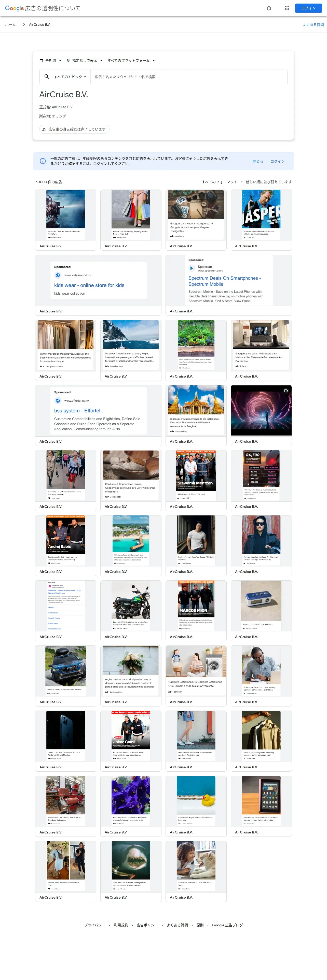Expand the すべてのフォーマット format filter

[x=222, y=182]
